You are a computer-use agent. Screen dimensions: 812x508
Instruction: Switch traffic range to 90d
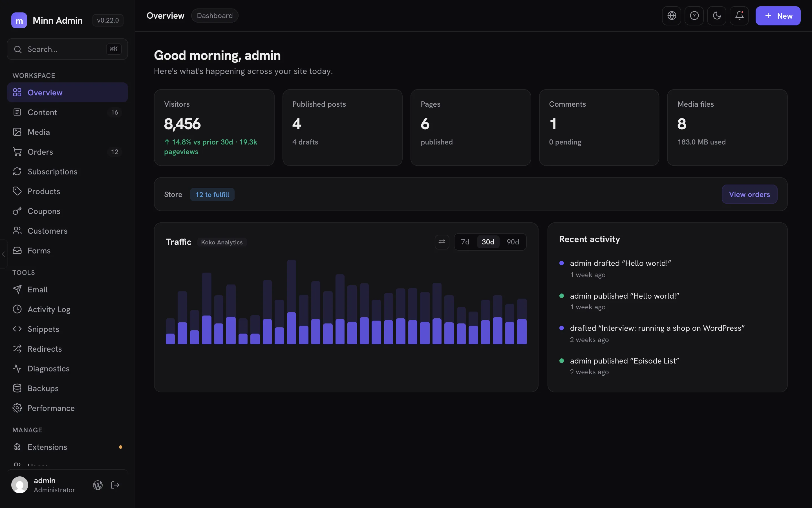pyautogui.click(x=513, y=242)
